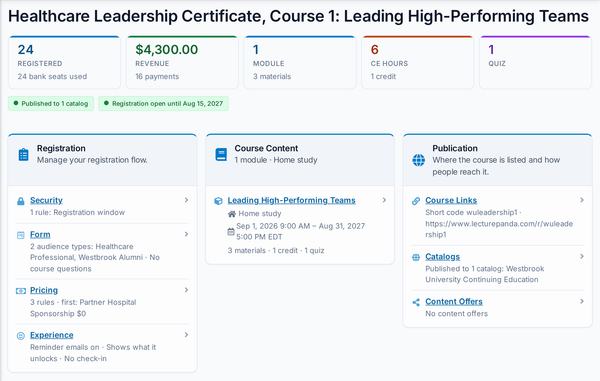Click the '3 rules · first: Partner Hospital' text
The width and height of the screenshot is (600, 381).
tap(83, 302)
